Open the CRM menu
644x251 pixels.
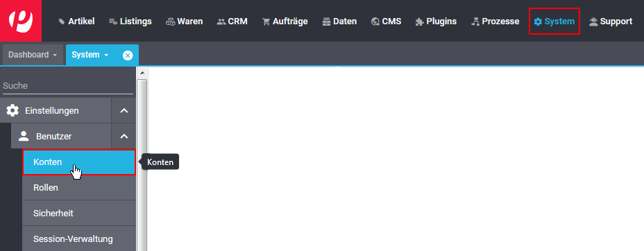[232, 21]
